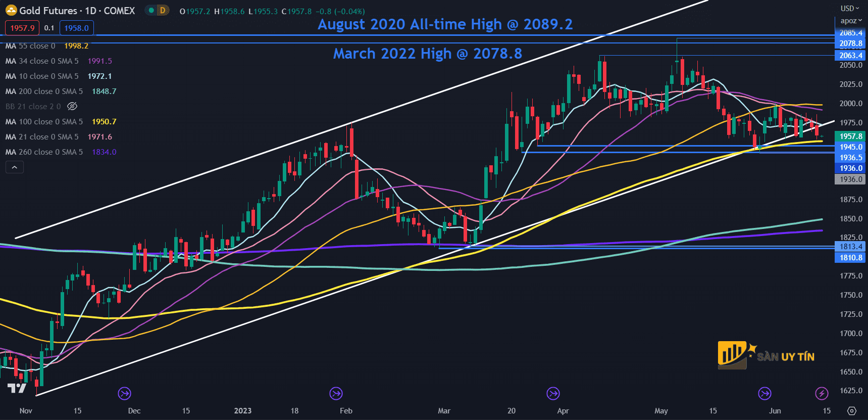Click the Feb label on time axis
Screen dimensions: 868x420
[346, 410]
